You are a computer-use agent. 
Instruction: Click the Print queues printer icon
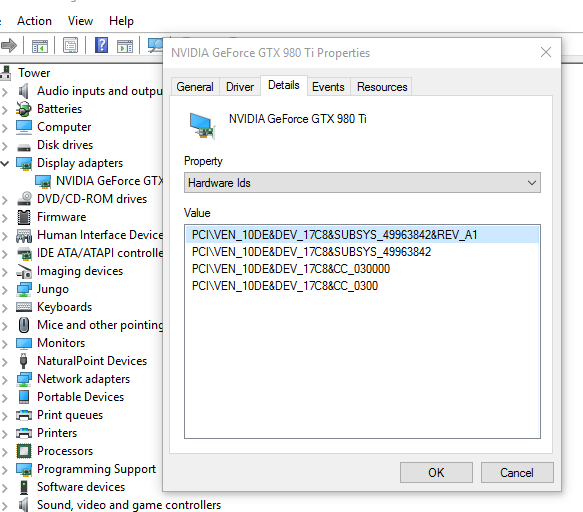(x=24, y=415)
